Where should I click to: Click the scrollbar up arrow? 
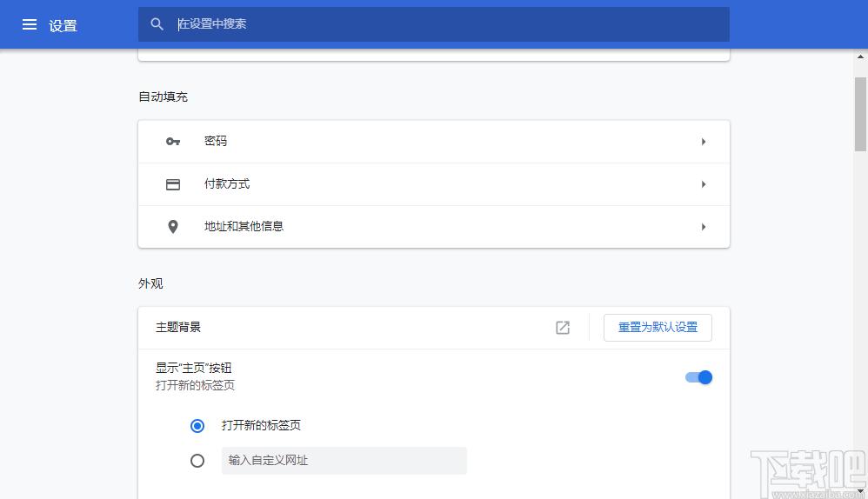coord(860,57)
